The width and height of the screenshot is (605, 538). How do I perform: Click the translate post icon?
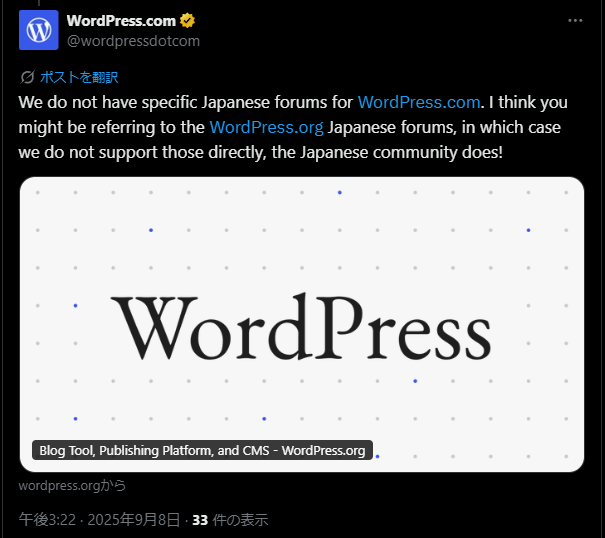[27, 77]
